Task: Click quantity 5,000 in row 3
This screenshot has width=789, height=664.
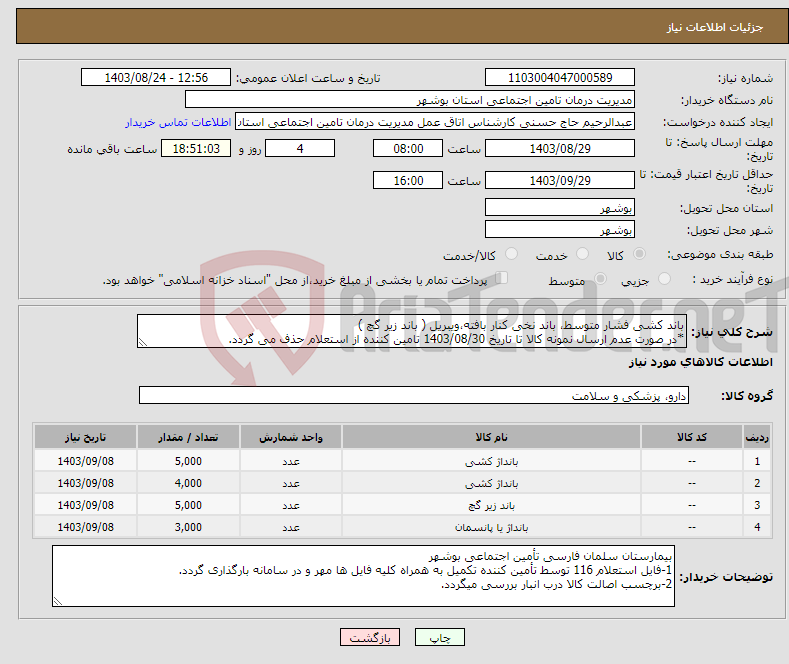Action: [x=188, y=506]
